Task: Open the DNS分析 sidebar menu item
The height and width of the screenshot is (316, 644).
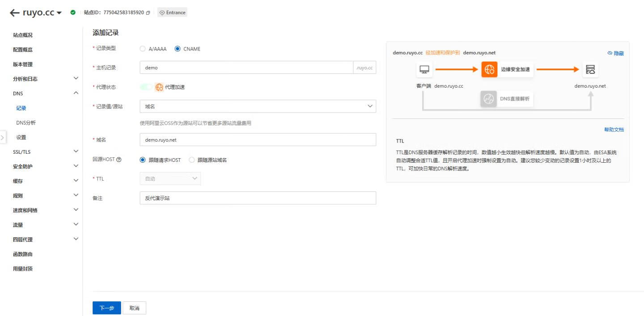Action: (26, 122)
